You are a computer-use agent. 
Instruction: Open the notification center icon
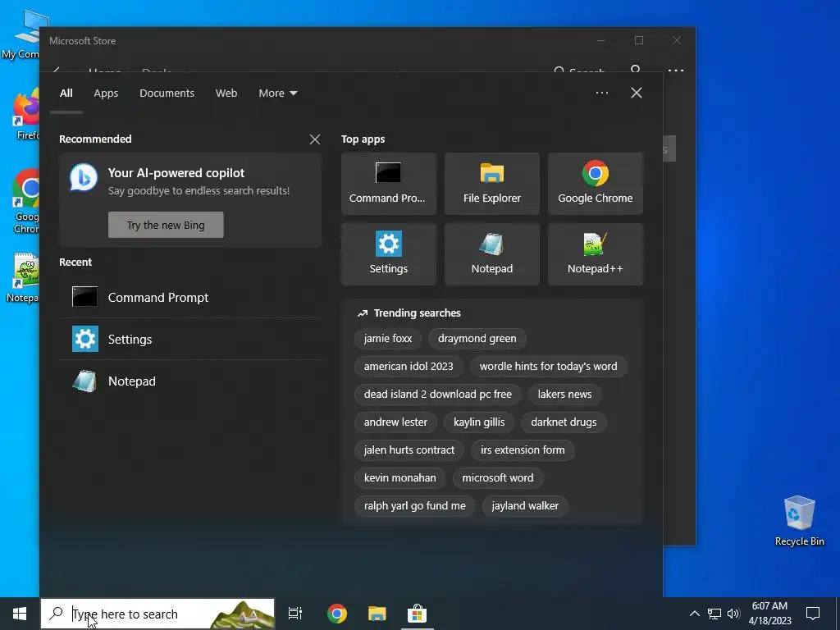[x=813, y=614]
